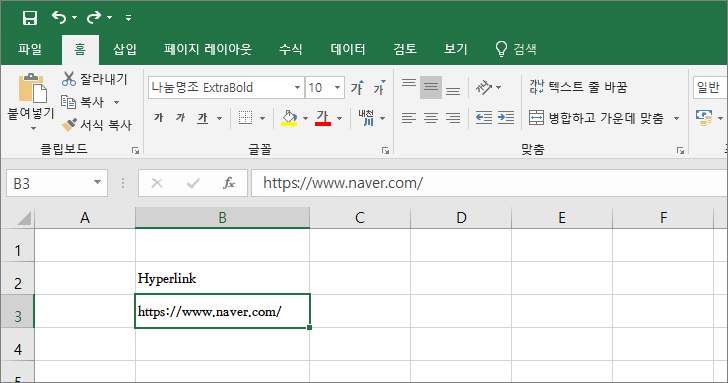Open the borders dropdown arrow
728x383 pixels.
coord(262,119)
